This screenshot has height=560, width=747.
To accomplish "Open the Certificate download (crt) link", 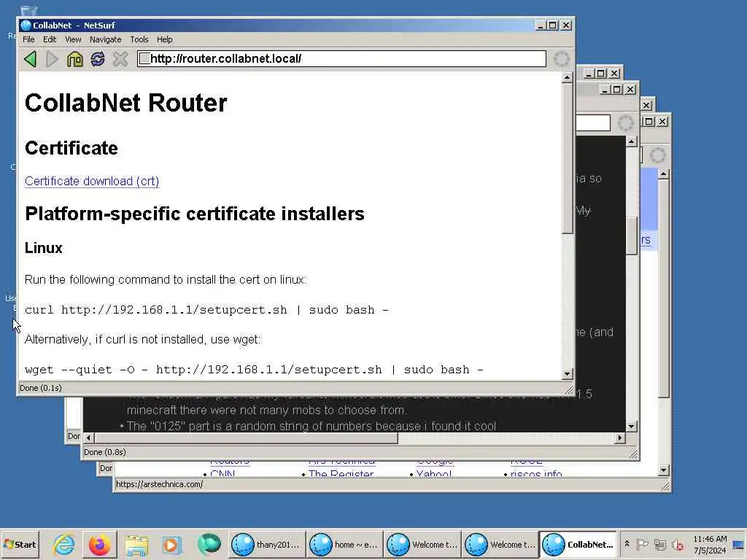I will tap(92, 182).
